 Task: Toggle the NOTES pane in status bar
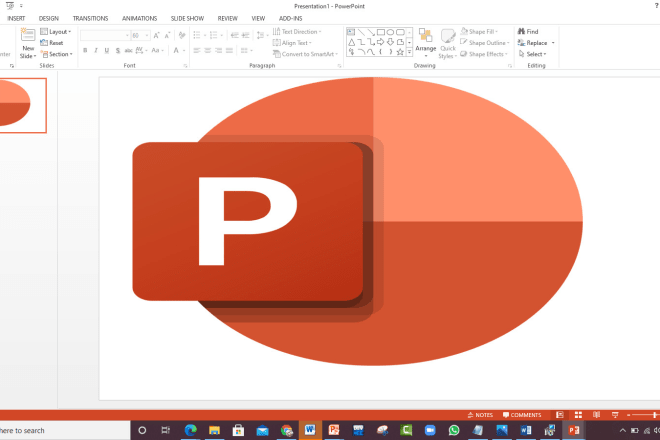pyautogui.click(x=480, y=415)
